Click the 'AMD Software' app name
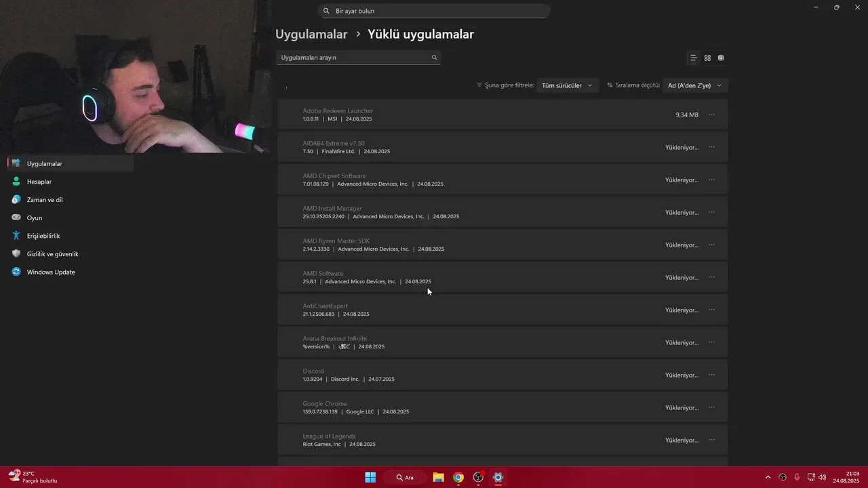Viewport: 868px width, 488px height. coord(323,273)
